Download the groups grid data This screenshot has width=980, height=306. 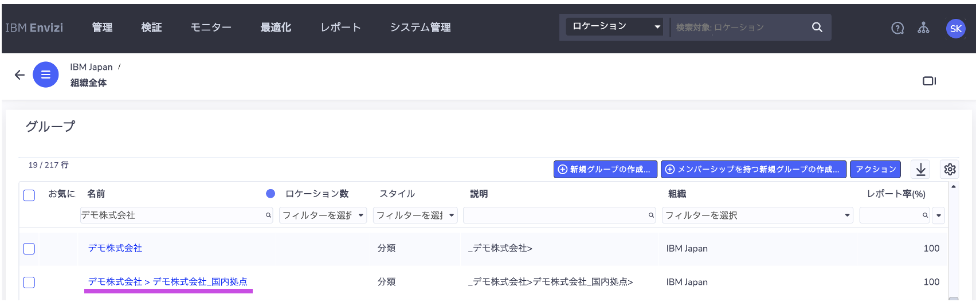[x=920, y=169]
